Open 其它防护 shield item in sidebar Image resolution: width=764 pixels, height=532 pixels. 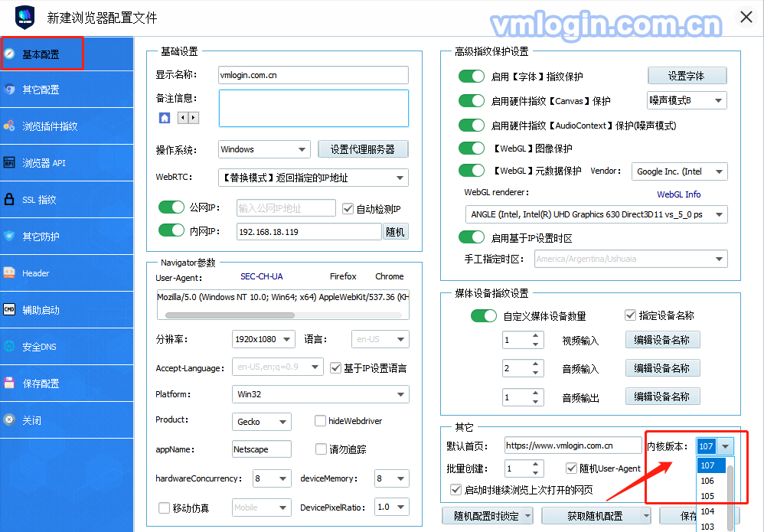click(67, 237)
